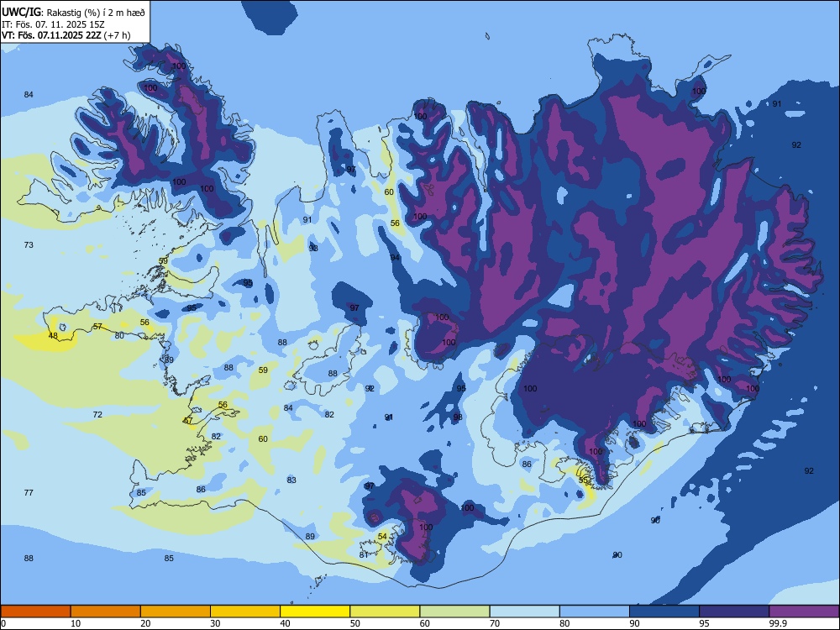Click the legend scale label '10'
This screenshot has height=630, width=840.
(x=76, y=623)
